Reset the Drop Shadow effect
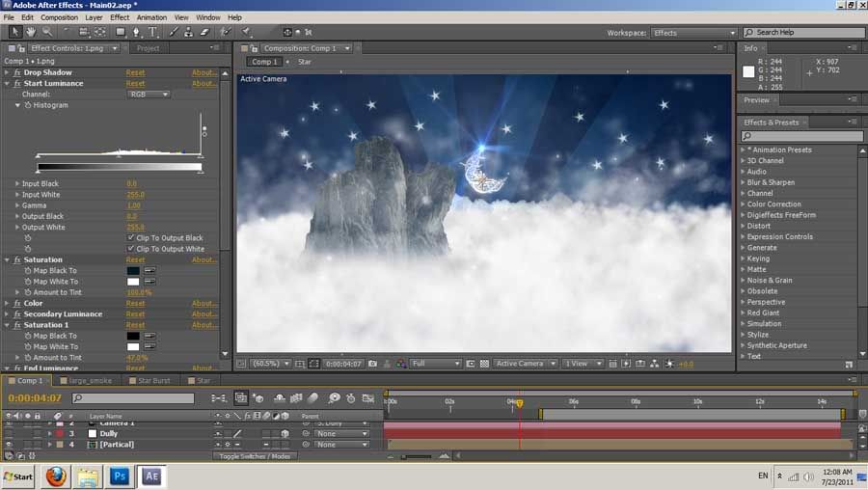 point(135,72)
